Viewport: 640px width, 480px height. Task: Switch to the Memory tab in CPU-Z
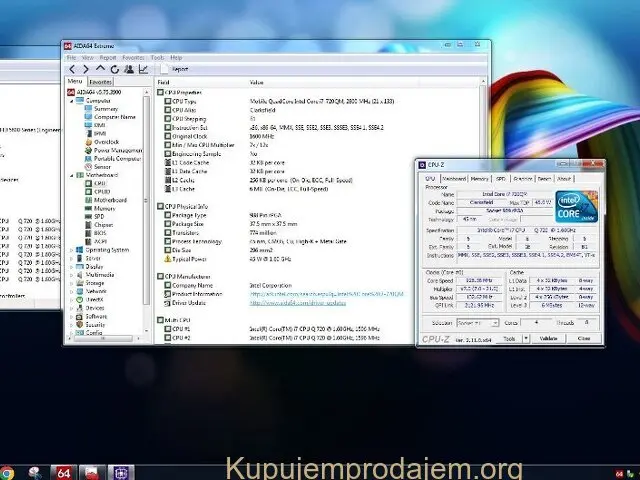pyautogui.click(x=480, y=178)
